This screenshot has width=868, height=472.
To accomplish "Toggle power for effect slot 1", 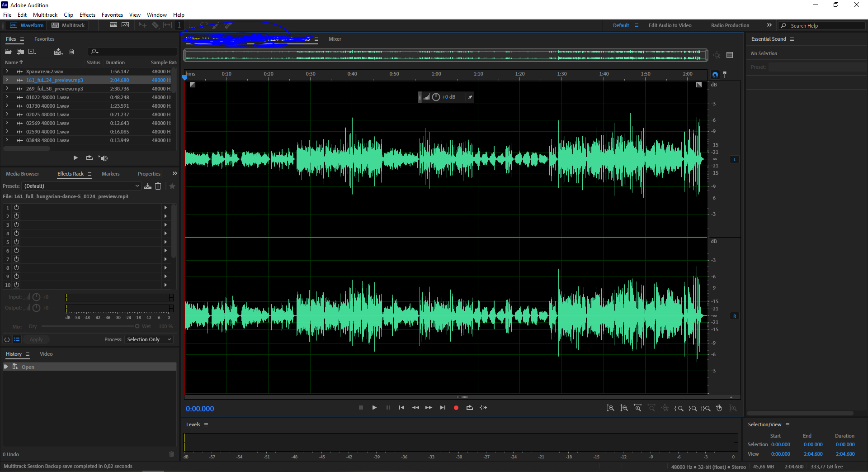I will pos(16,208).
